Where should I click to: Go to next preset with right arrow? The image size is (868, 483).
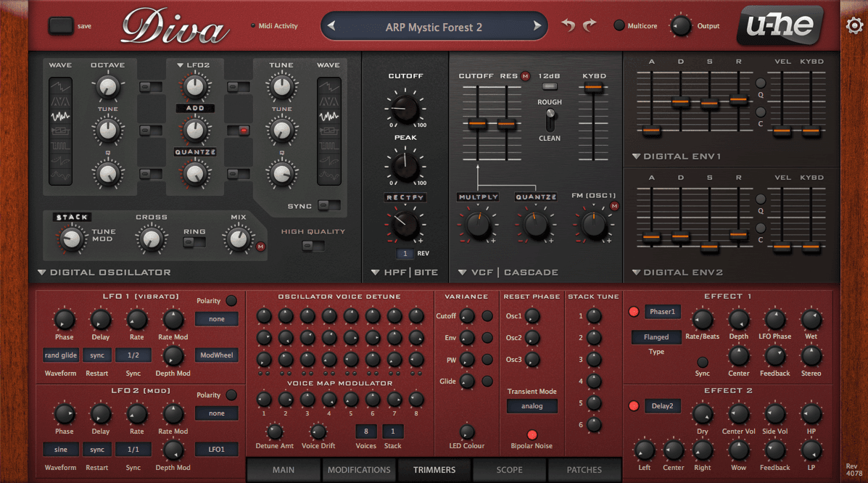[537, 25]
